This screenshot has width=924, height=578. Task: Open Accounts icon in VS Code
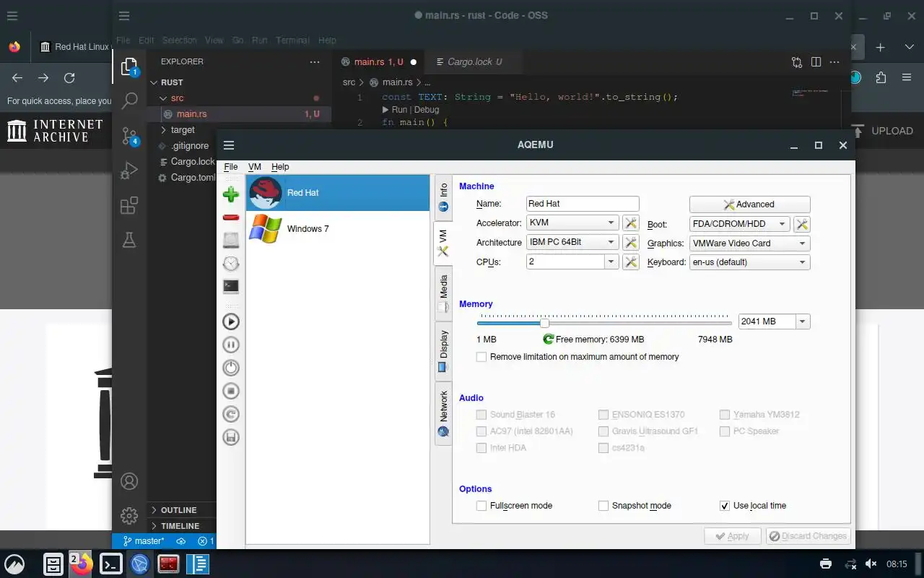129,481
